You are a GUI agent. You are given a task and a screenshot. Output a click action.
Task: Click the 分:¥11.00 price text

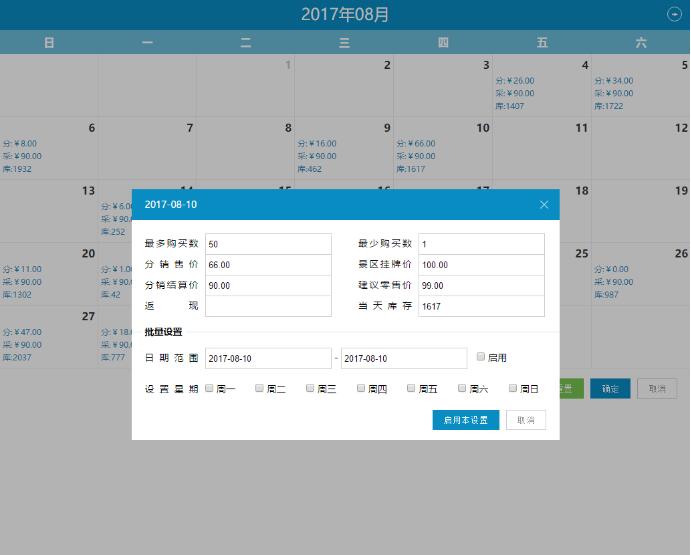[x=22, y=269]
